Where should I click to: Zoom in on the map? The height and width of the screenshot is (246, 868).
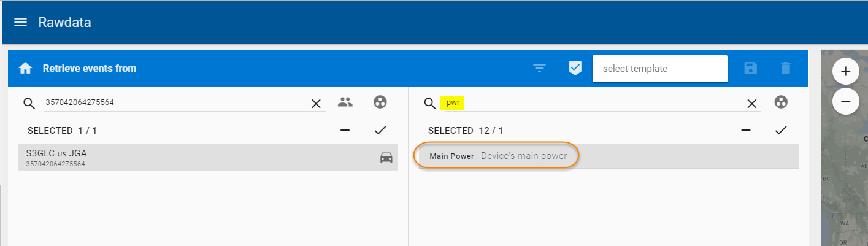tap(845, 72)
